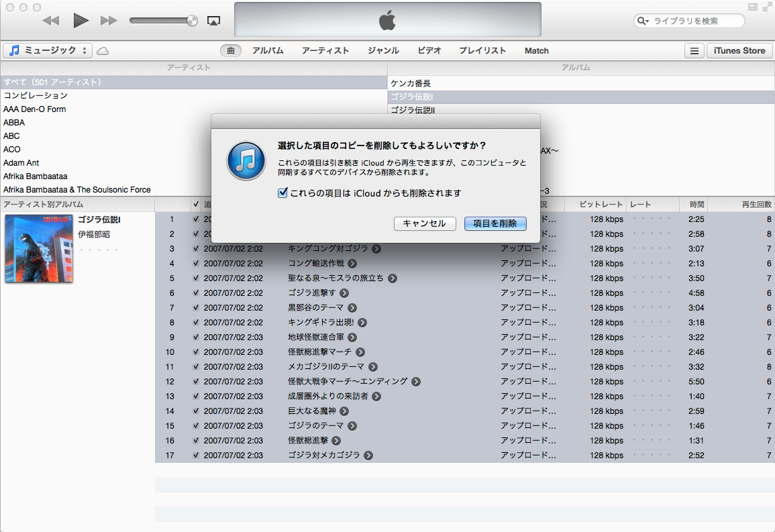
Task: Sort by アーティスト別アルバム column header
Action: [78, 204]
